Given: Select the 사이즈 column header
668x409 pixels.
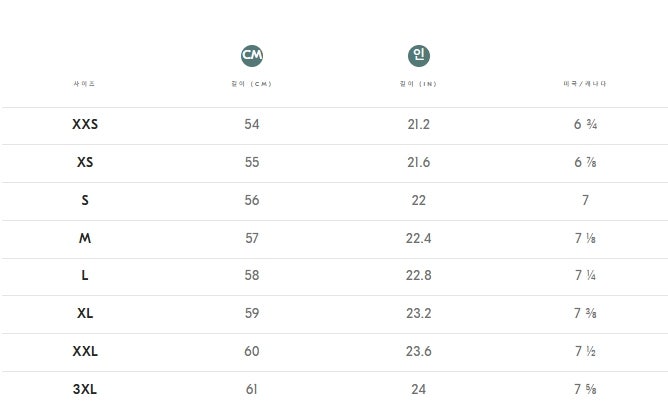Looking at the screenshot, I should [85, 84].
